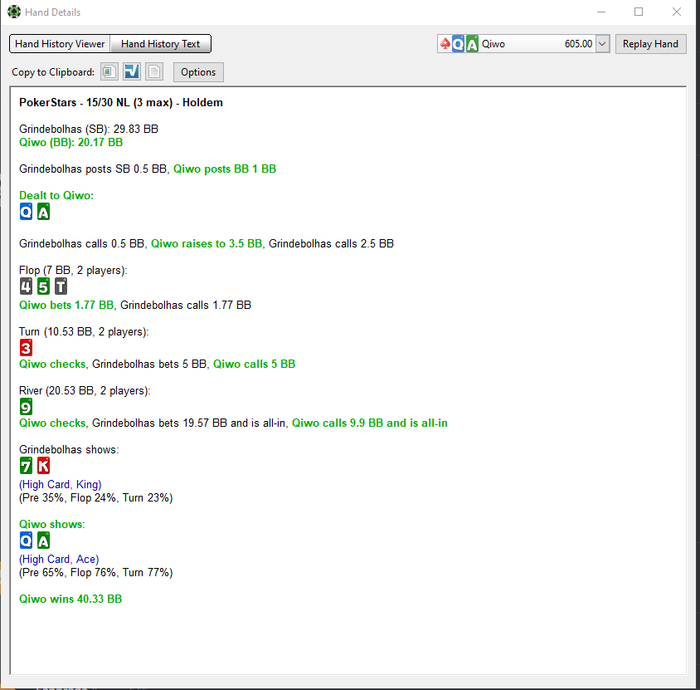Click the Ace card under Qiwo shows
Image resolution: width=700 pixels, height=690 pixels.
pyautogui.click(x=43, y=540)
